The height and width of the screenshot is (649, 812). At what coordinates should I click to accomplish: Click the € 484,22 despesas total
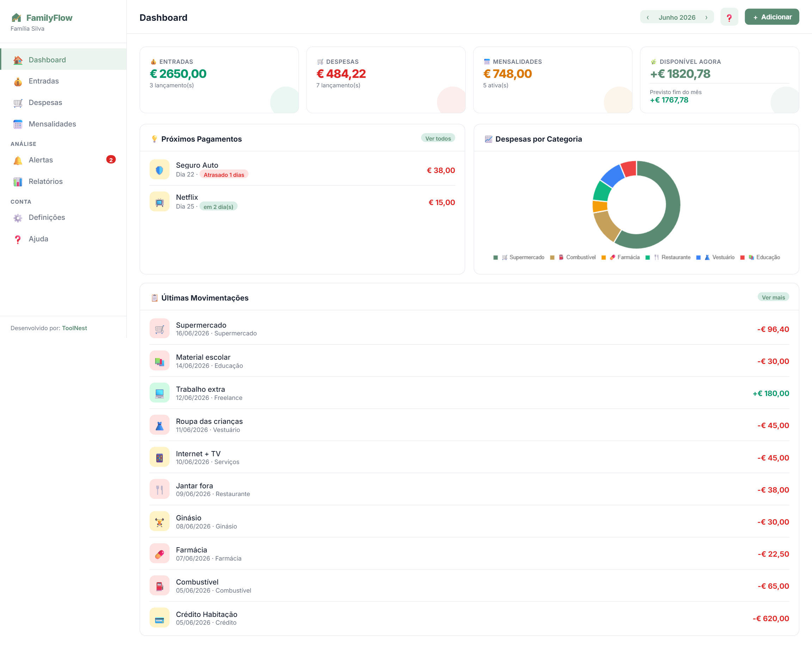[x=341, y=74]
